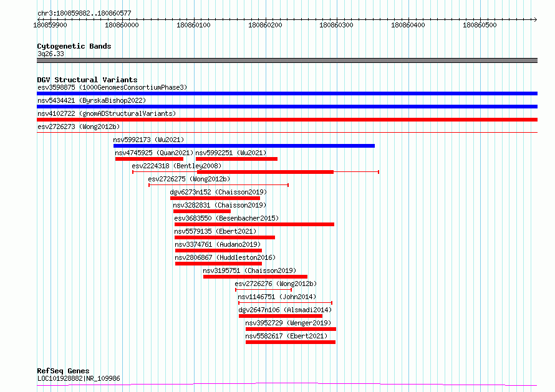Click the nsv2806867 (Huddleston2016) label
Viewport: 555px width, 392px height.
coord(225,257)
